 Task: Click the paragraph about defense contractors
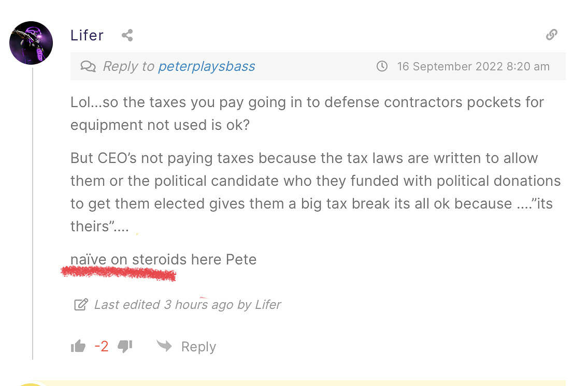(x=307, y=113)
